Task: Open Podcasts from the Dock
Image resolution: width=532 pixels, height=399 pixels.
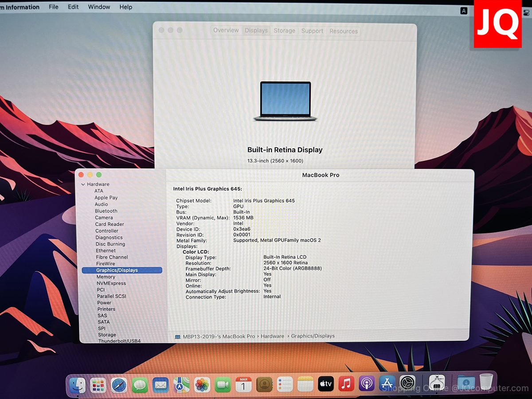Action: [x=367, y=384]
